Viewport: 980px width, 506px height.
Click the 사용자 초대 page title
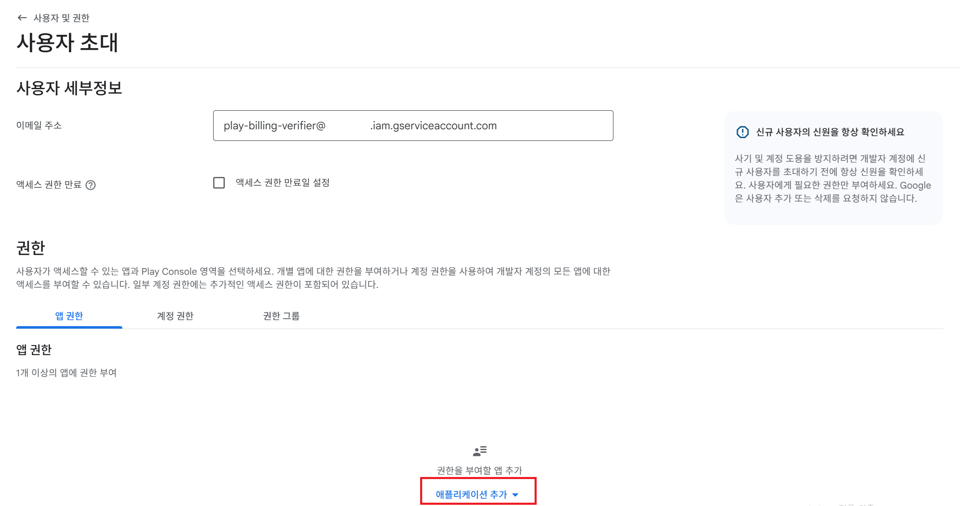67,43
